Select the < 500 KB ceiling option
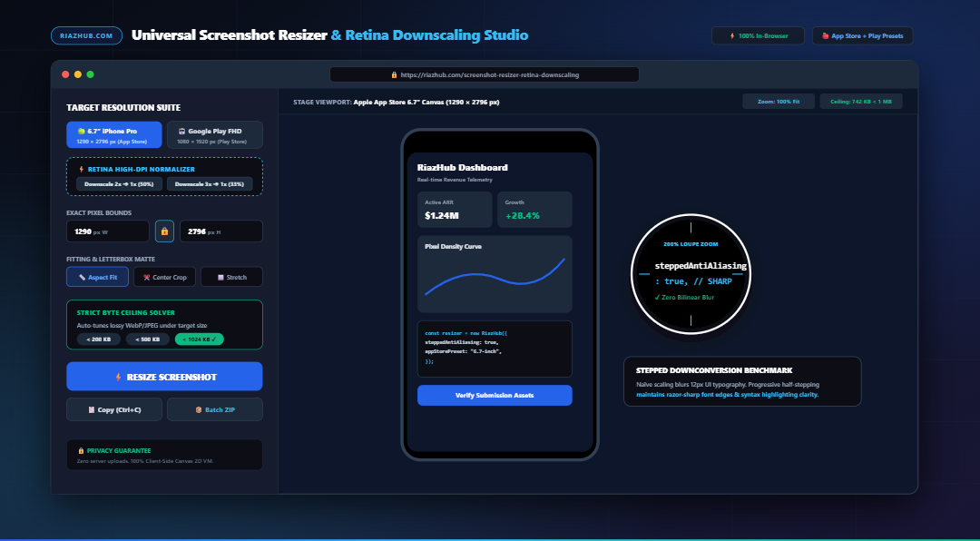980x541 pixels. (x=148, y=339)
